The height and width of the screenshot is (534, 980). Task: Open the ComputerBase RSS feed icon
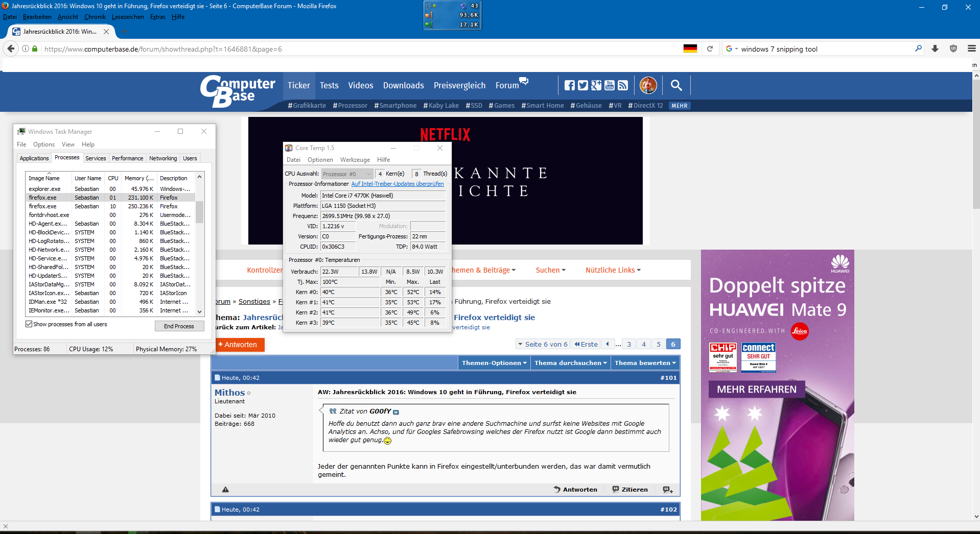(623, 85)
